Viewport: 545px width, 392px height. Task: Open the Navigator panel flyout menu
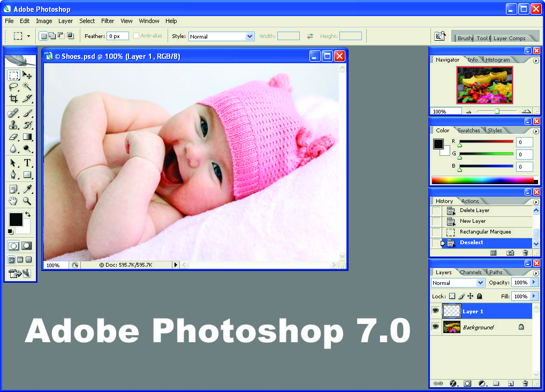[536, 61]
